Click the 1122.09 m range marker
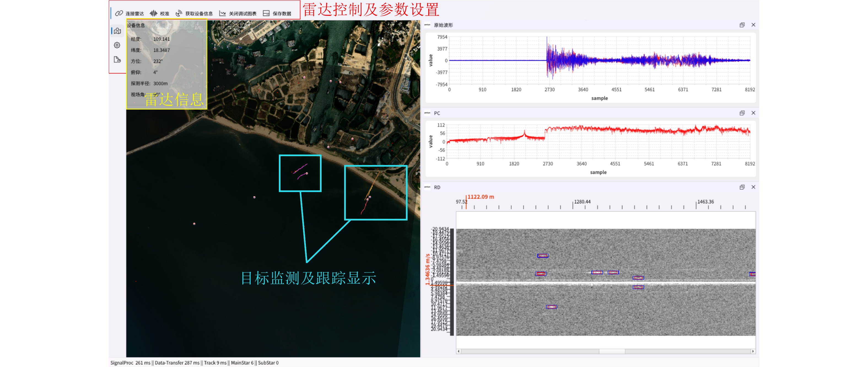Image resolution: width=868 pixels, height=367 pixels. tap(480, 197)
